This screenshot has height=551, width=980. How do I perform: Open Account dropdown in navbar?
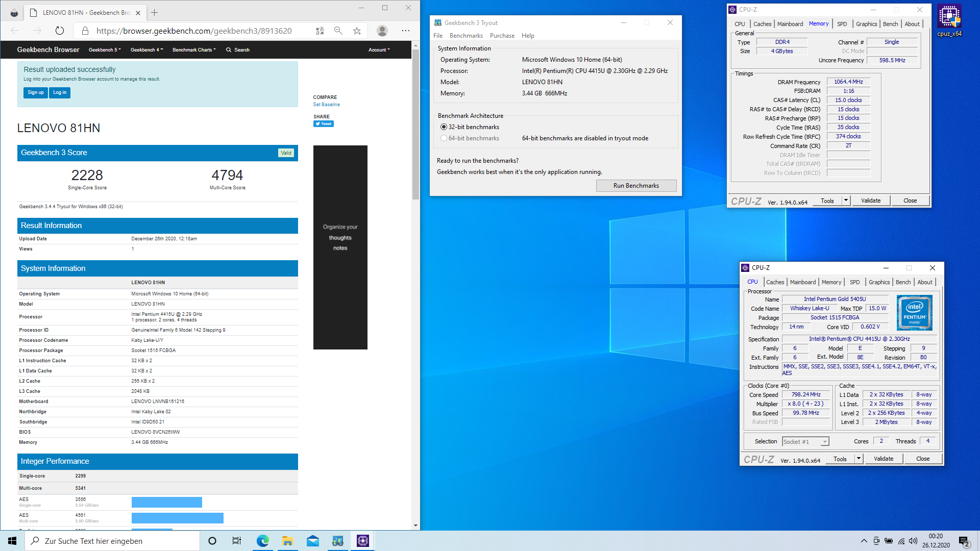tap(379, 50)
